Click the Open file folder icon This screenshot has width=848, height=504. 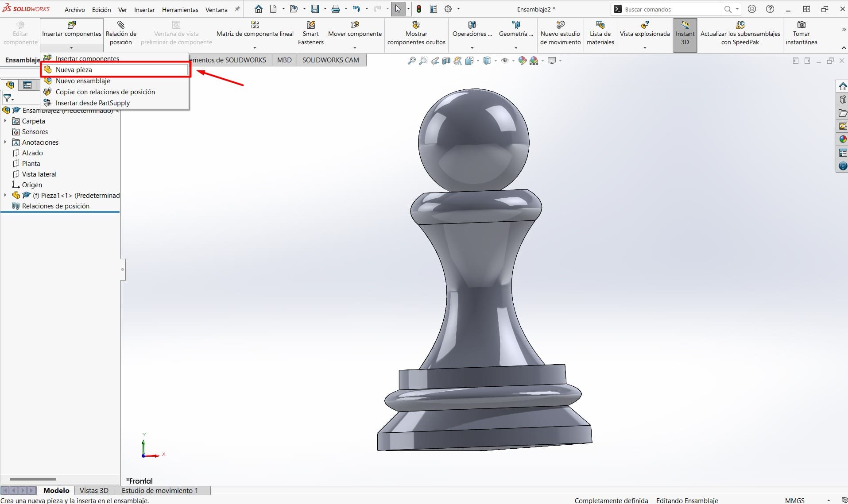[294, 9]
